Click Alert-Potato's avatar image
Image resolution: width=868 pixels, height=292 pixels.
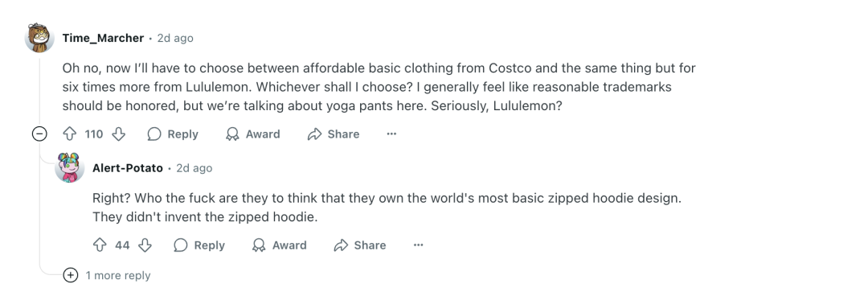pyautogui.click(x=69, y=167)
